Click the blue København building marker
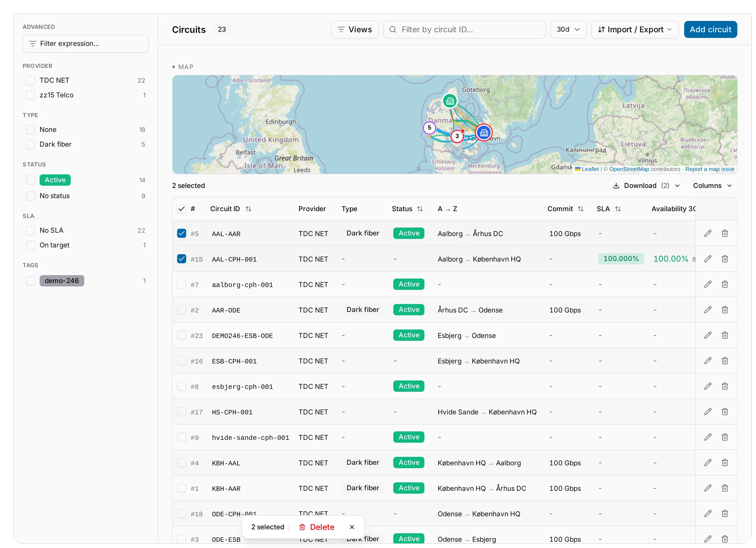The image size is (756, 548). tap(484, 133)
